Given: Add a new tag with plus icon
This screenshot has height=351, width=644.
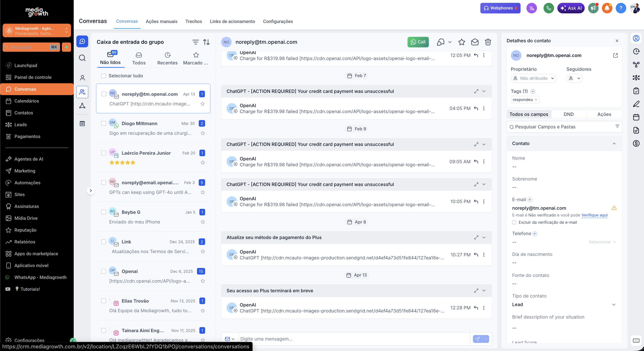Looking at the screenshot, I should click(533, 91).
